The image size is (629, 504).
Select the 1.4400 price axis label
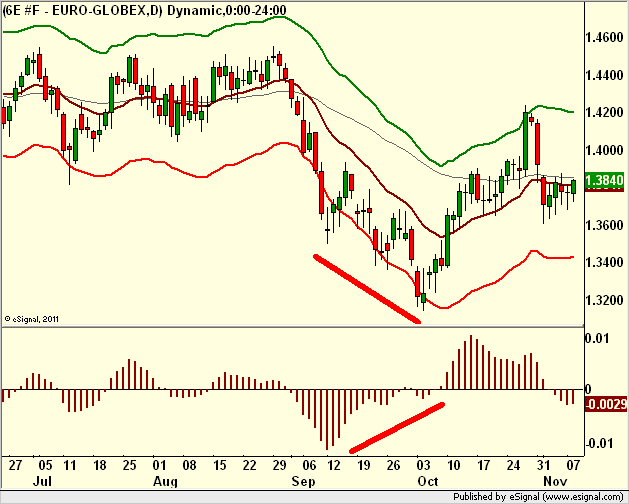click(x=605, y=75)
